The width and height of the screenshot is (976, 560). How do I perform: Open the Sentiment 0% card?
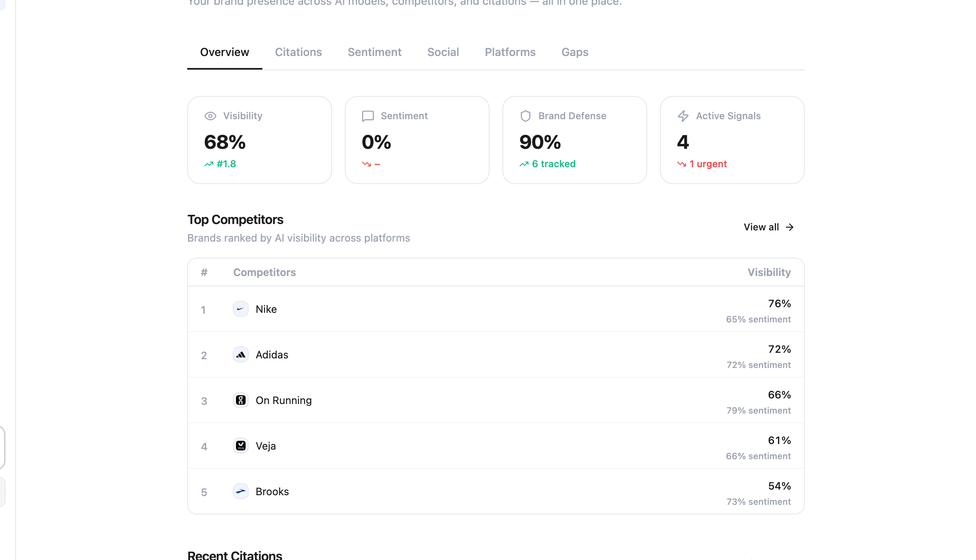click(x=417, y=140)
